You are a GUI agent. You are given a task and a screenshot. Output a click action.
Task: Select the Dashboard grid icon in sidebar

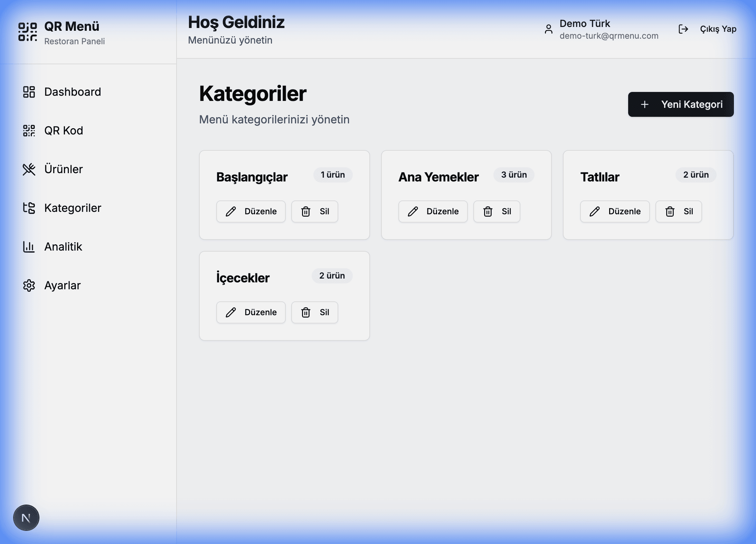tap(29, 92)
